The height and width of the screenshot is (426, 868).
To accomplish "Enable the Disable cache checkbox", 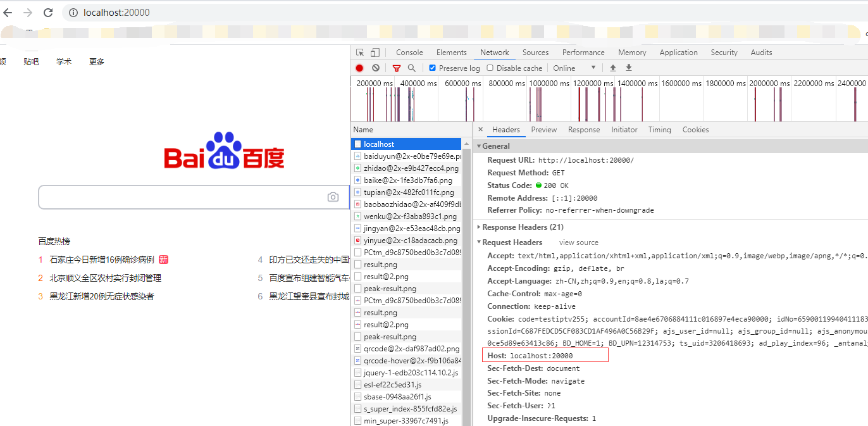I will [x=490, y=68].
